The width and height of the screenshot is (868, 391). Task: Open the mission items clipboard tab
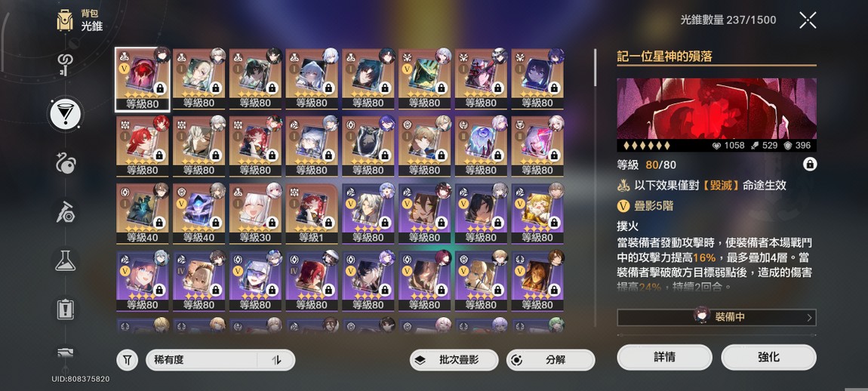[66, 309]
